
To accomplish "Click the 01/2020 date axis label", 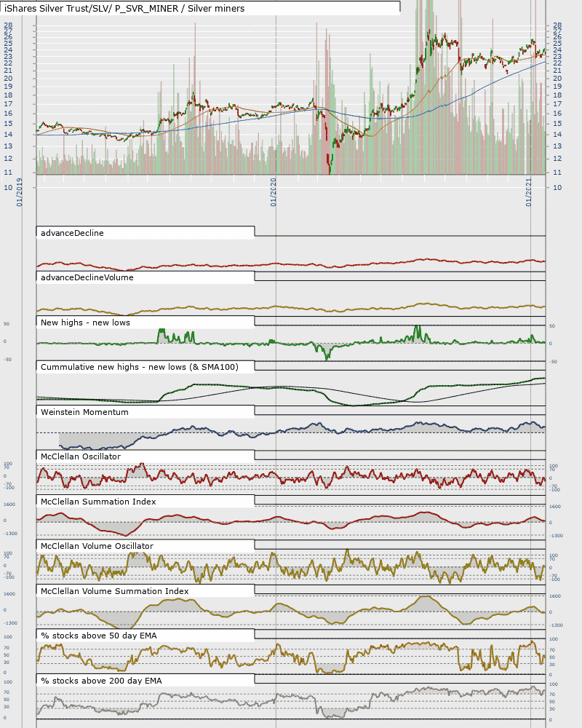I will pos(274,192).
